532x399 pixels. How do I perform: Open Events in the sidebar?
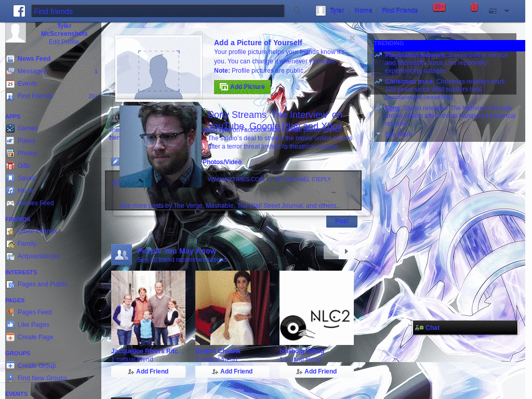pos(27,84)
